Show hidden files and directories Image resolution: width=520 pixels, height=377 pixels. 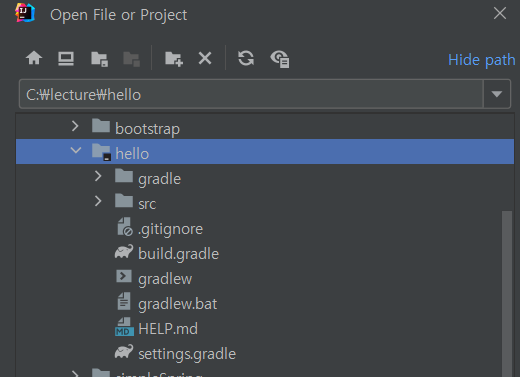click(x=280, y=59)
